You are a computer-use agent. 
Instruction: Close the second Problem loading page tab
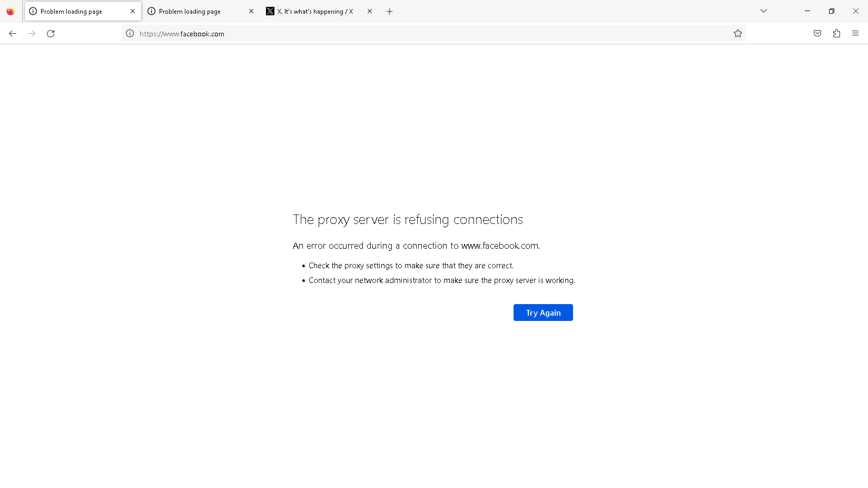click(251, 11)
